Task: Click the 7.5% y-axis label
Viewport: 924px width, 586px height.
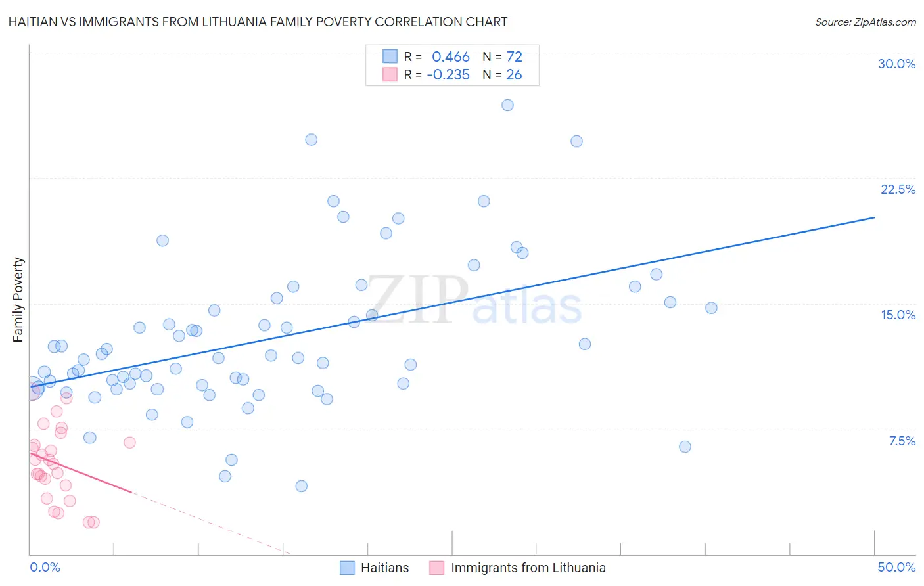Action: click(x=902, y=441)
